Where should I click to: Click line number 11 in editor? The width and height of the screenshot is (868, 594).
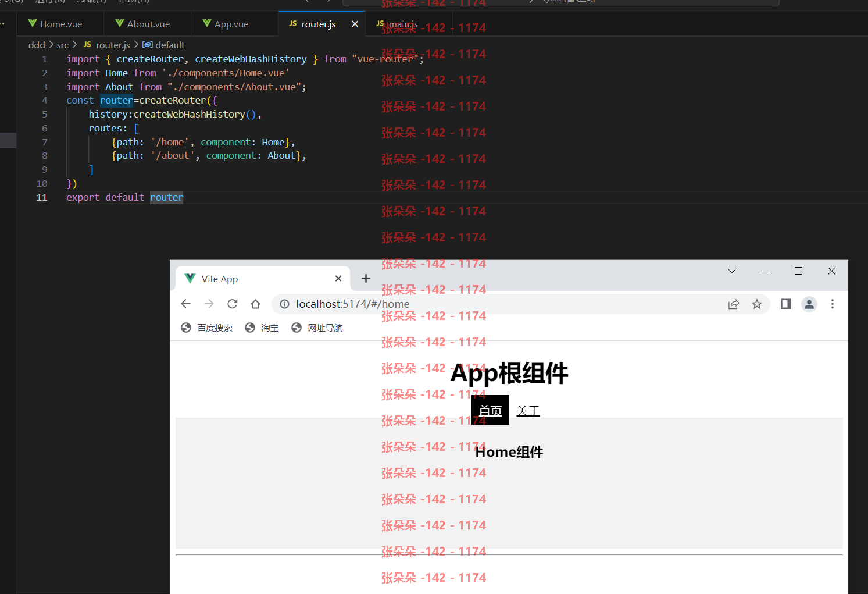point(42,197)
